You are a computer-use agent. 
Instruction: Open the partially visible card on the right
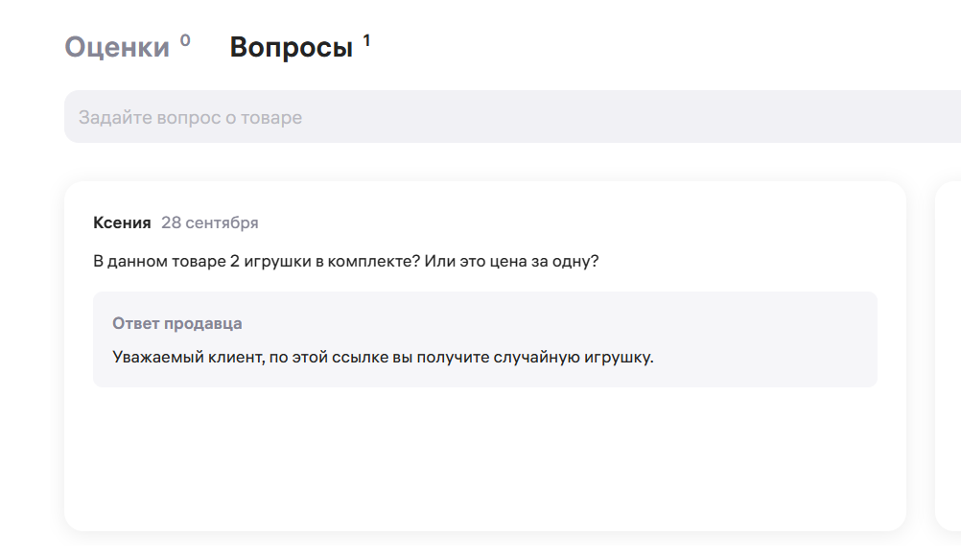tap(948, 355)
